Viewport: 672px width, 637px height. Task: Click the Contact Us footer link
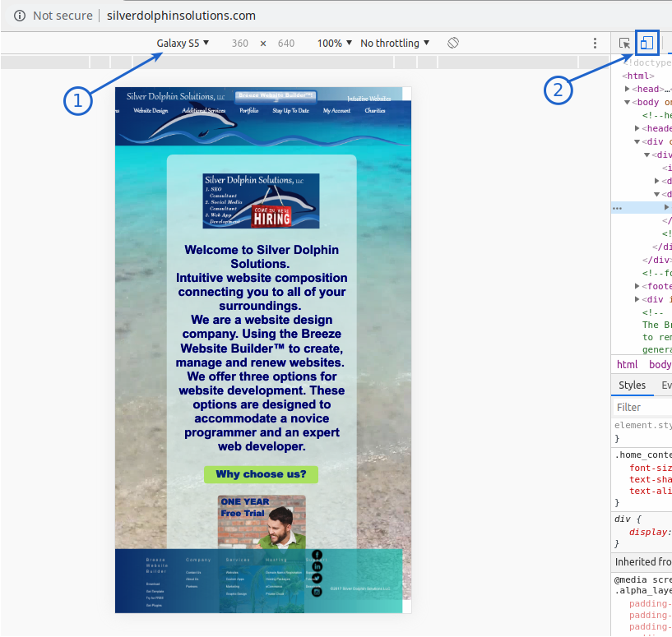(x=193, y=572)
